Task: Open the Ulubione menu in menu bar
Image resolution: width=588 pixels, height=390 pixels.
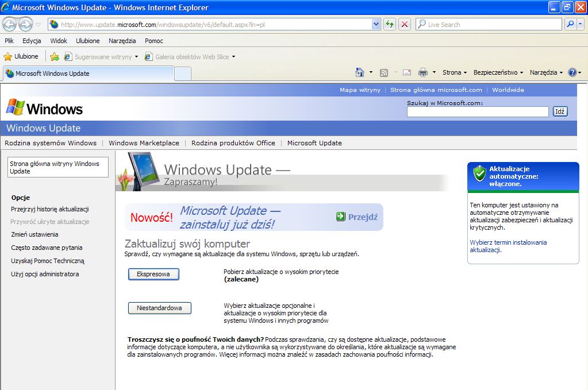Action: coord(88,41)
